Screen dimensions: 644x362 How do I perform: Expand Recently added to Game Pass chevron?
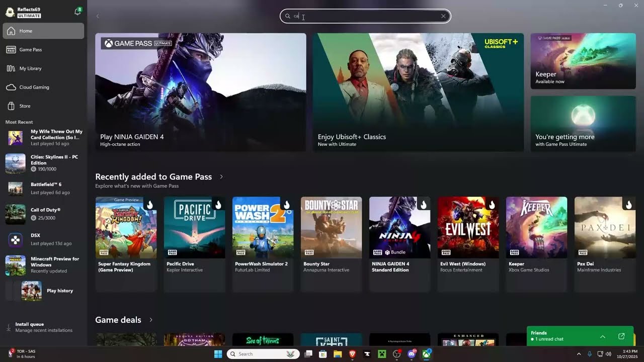221,177
